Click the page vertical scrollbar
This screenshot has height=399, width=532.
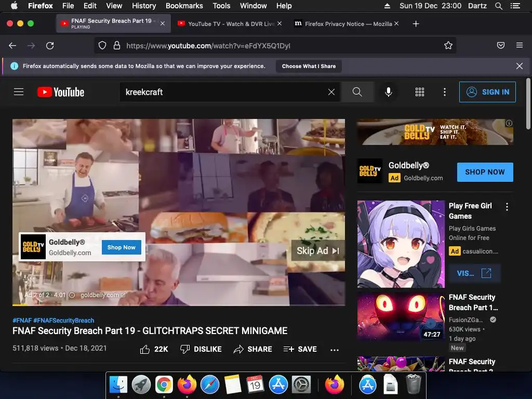tap(528, 103)
